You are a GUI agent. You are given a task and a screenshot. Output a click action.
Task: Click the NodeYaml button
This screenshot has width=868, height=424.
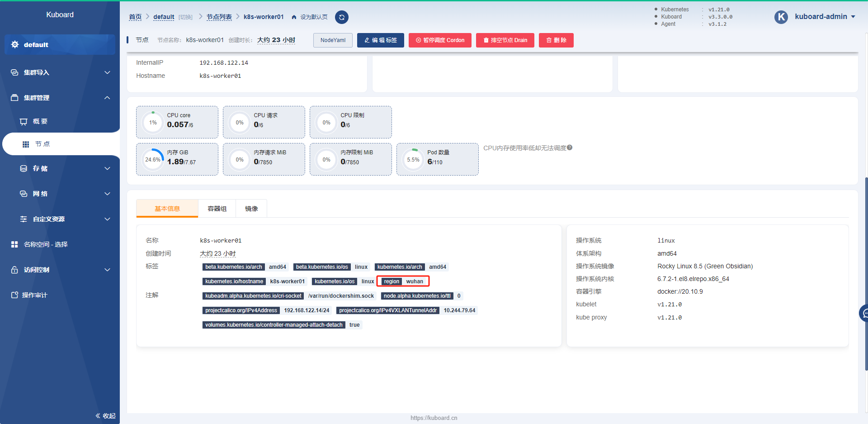click(333, 40)
